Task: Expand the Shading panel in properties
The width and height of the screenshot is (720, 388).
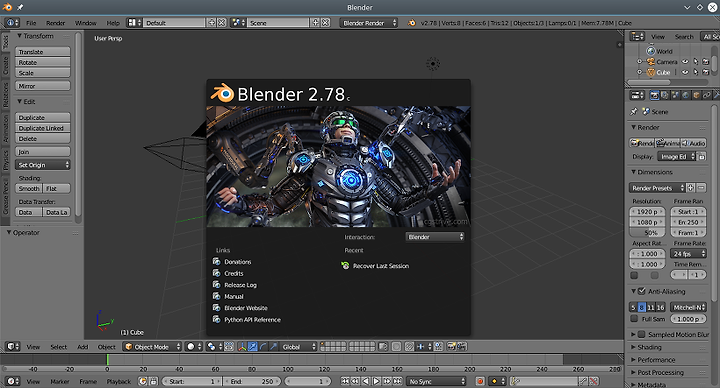Action: [x=649, y=347]
